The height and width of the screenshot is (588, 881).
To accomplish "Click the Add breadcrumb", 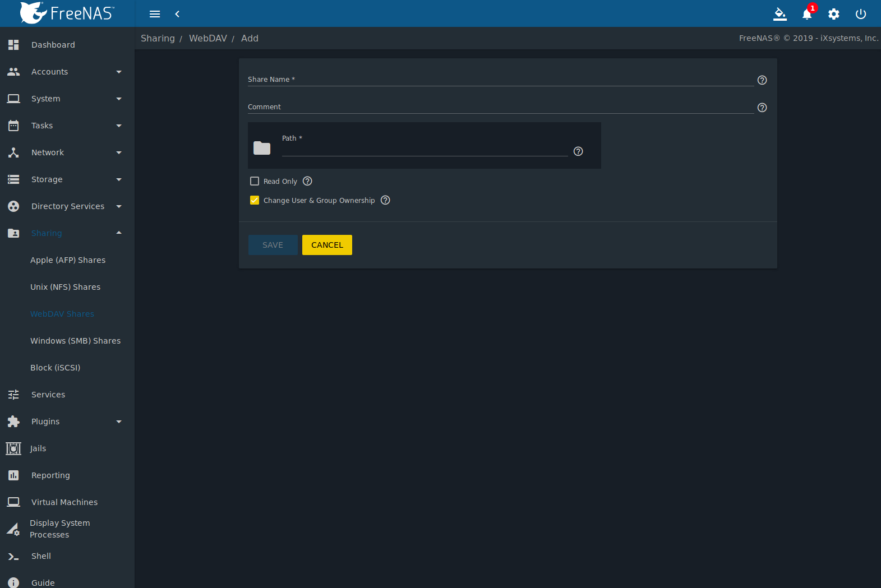I will tap(250, 38).
